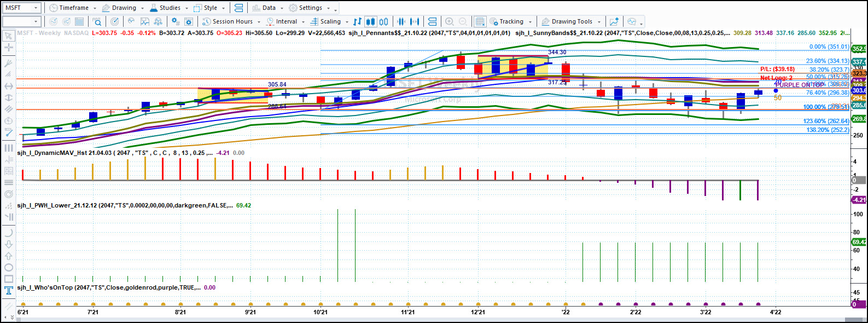Viewport: 868px width, 323px height.
Task: Click the P/L ($39.18) position label
Action: click(x=777, y=70)
